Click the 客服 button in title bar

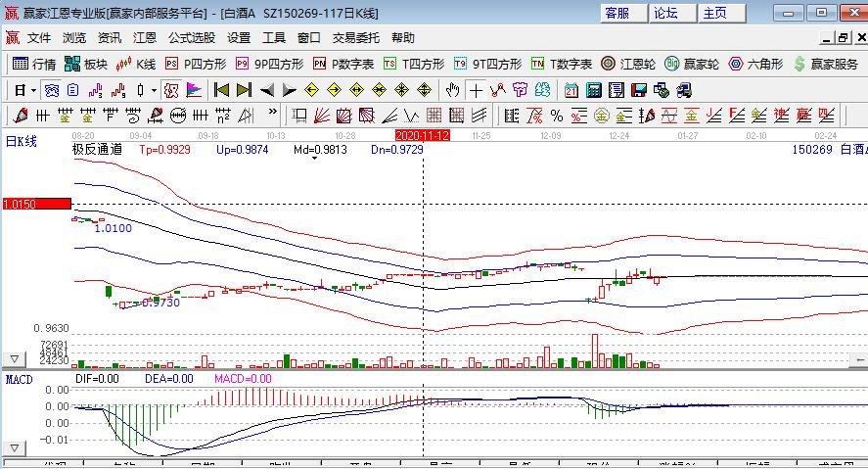coord(624,13)
